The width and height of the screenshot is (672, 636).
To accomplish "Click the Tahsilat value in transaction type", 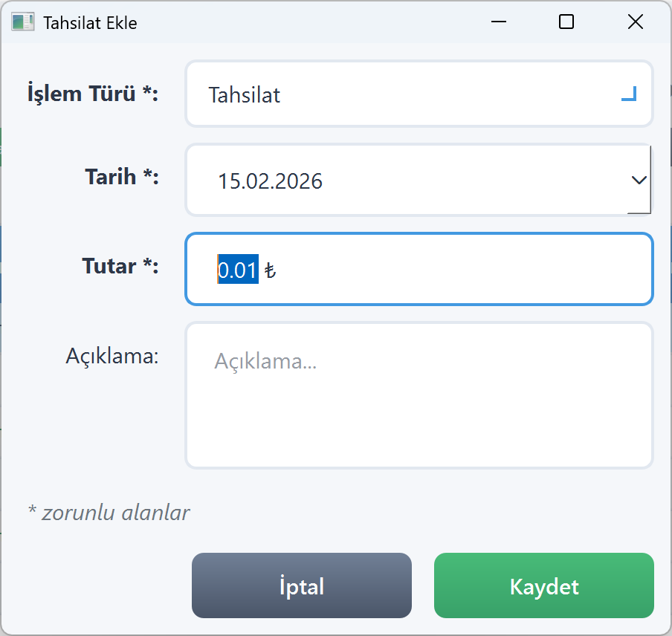I will 244,95.
